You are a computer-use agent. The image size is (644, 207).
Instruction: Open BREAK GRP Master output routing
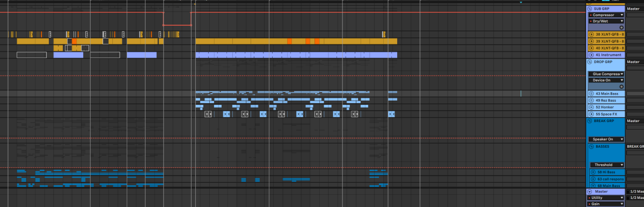(x=635, y=120)
